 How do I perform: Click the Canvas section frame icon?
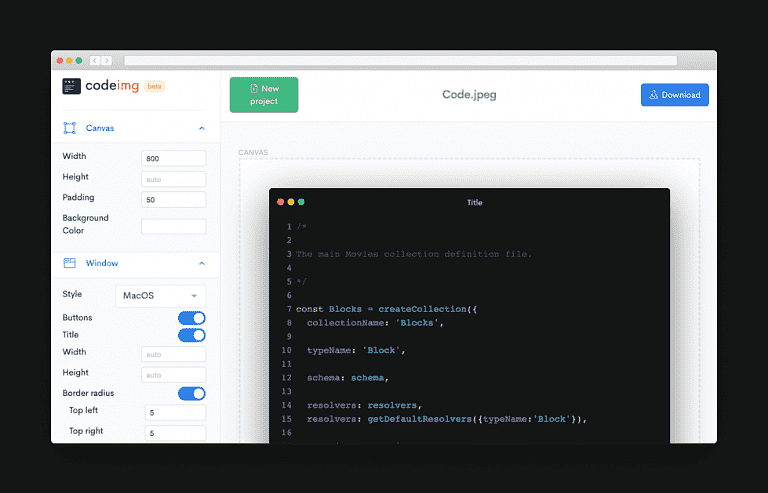tap(70, 128)
